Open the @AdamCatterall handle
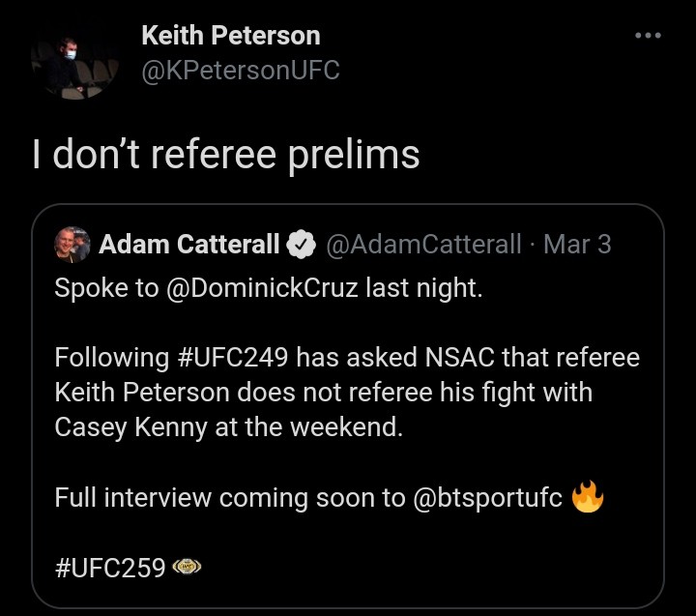This screenshot has height=616, width=696. tap(424, 246)
